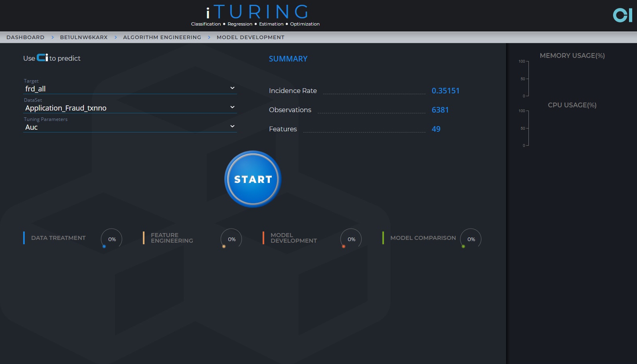Click Model Comparison 0% progress circle

click(x=471, y=239)
